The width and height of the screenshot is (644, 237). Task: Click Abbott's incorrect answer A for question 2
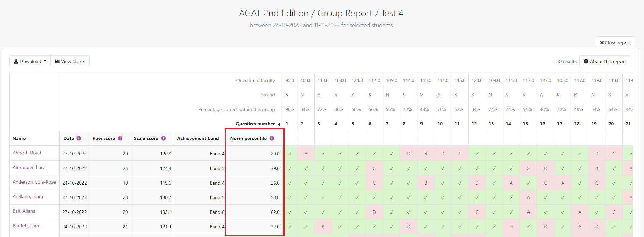point(306,154)
